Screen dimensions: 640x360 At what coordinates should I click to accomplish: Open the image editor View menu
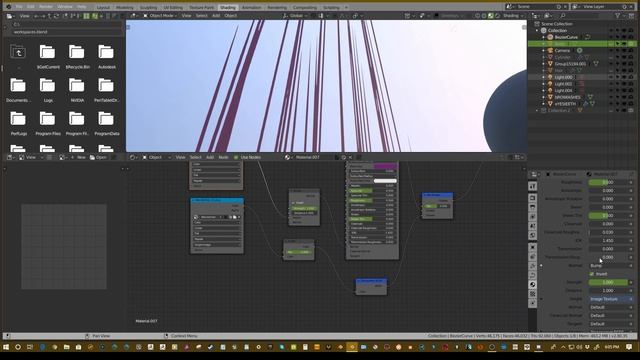pyautogui.click(x=31, y=157)
